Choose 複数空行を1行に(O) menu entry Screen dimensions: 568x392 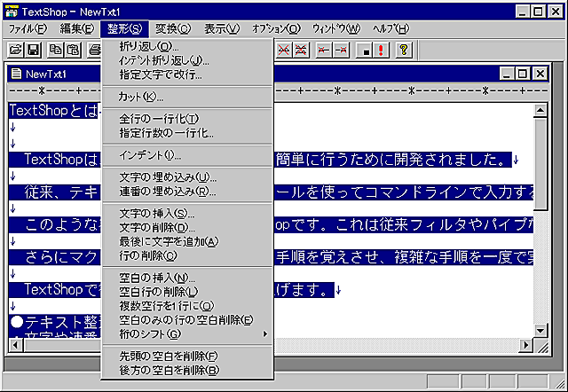tap(187, 306)
